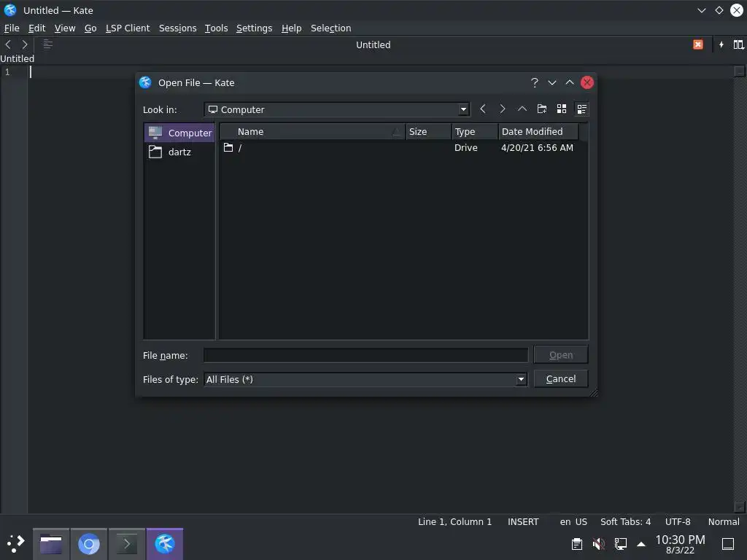
Task: Expand hidden system tray icons arrow
Action: (x=641, y=544)
